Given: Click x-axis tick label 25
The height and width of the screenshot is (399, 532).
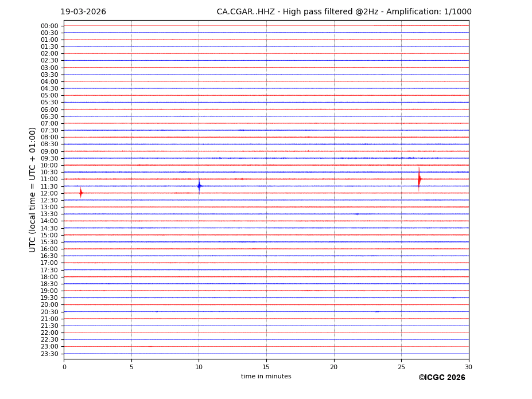Looking at the screenshot, I should pos(401,367).
